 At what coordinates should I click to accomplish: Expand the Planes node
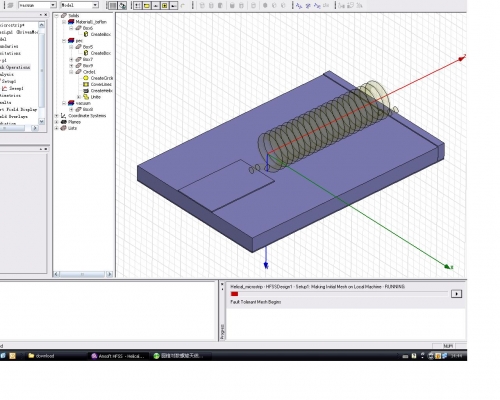(x=56, y=122)
